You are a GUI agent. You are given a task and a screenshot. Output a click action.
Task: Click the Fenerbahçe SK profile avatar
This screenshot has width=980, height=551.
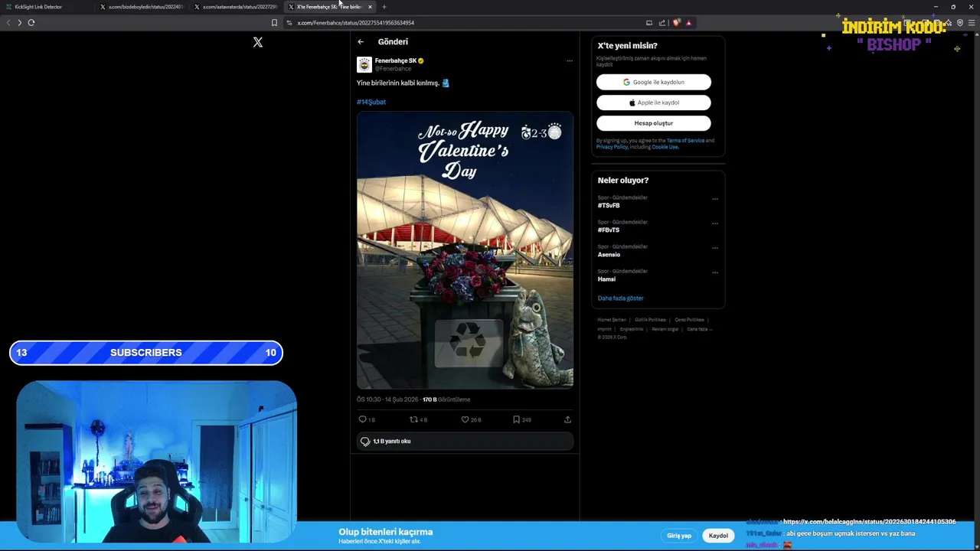364,64
